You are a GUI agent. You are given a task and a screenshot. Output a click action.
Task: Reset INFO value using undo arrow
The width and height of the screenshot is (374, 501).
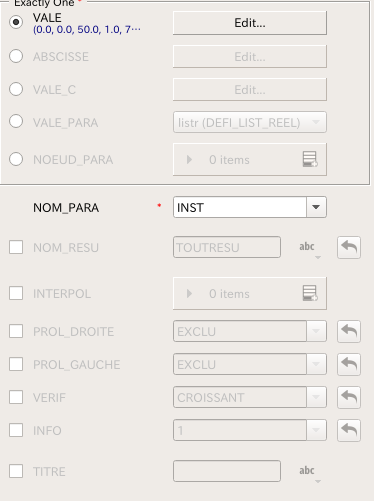349,430
